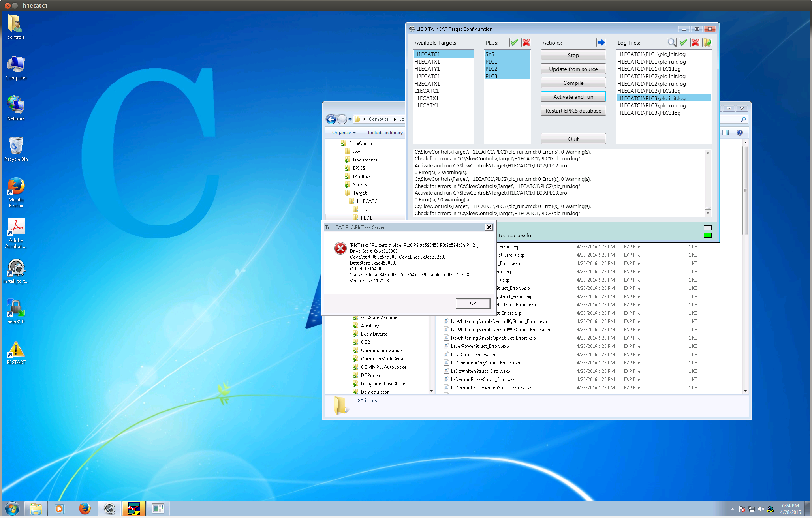Click Update from source button

[573, 69]
